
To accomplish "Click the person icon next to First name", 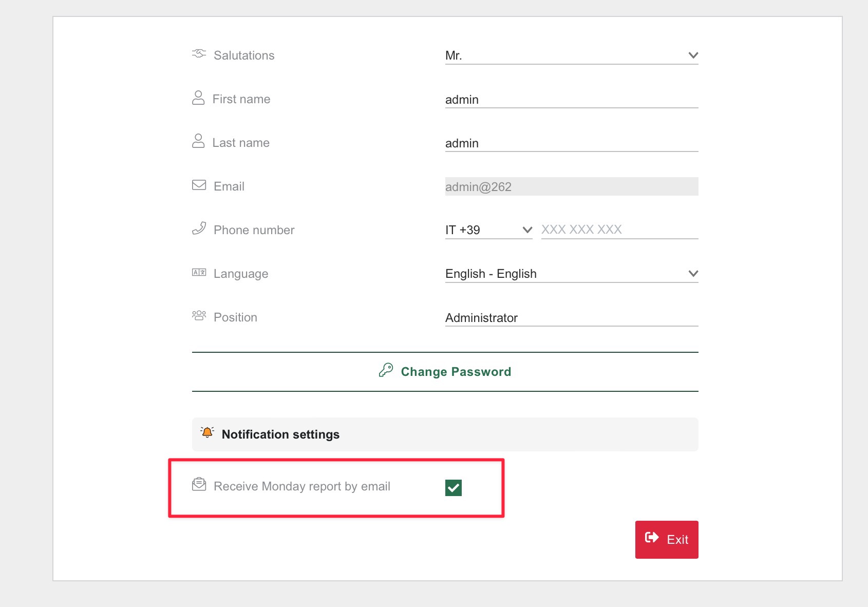I will 198,98.
